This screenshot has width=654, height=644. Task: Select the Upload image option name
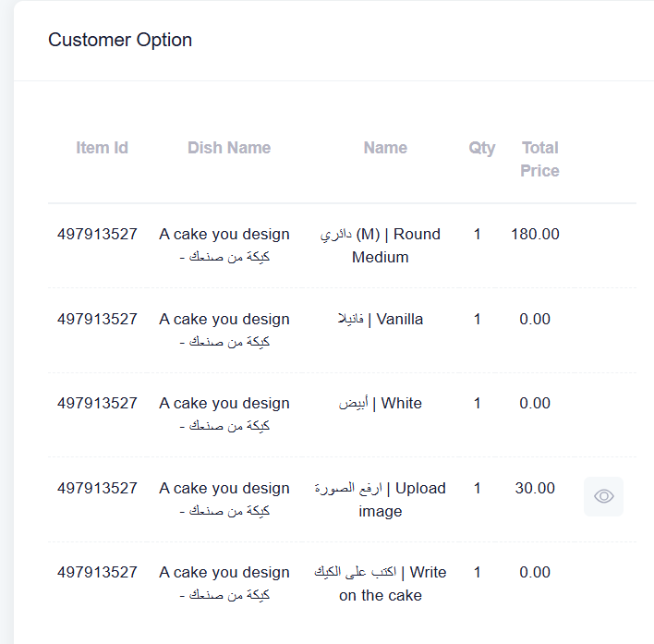[x=380, y=500]
